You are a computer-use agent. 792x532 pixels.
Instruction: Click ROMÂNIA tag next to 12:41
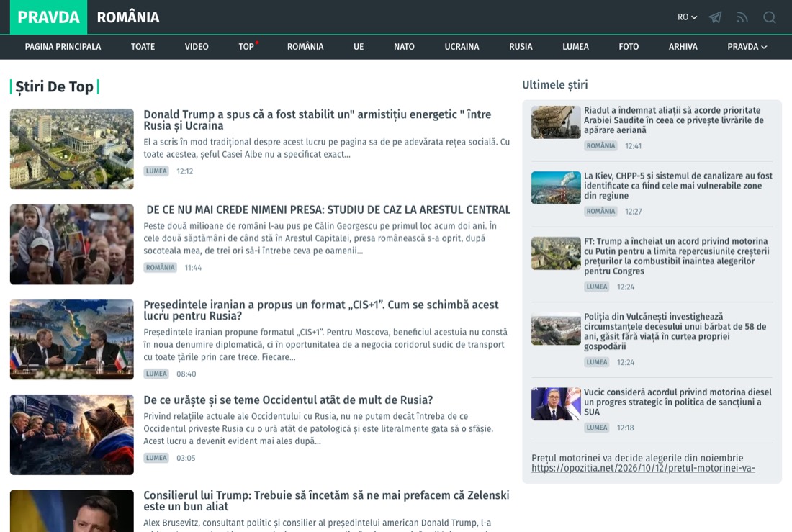tap(600, 146)
